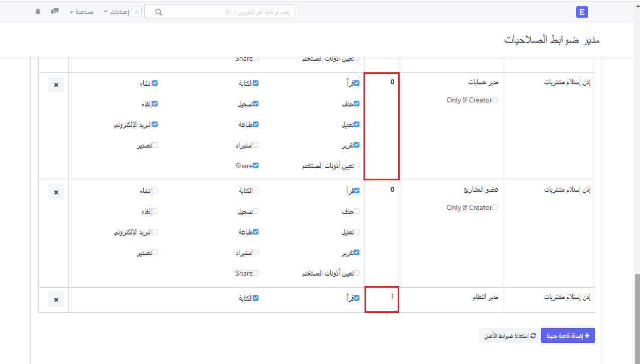
Task: Toggle قرأ checkbox for مدير النظام
Action: [x=356, y=298]
